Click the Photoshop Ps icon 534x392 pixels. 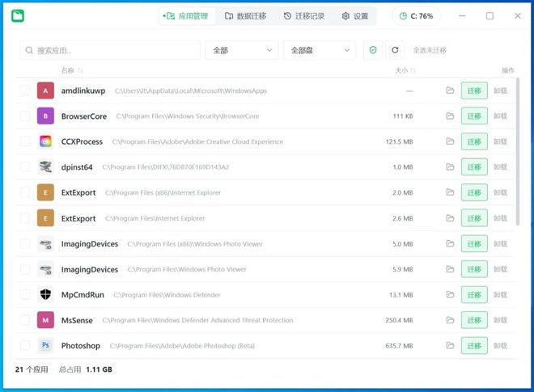[x=45, y=345]
